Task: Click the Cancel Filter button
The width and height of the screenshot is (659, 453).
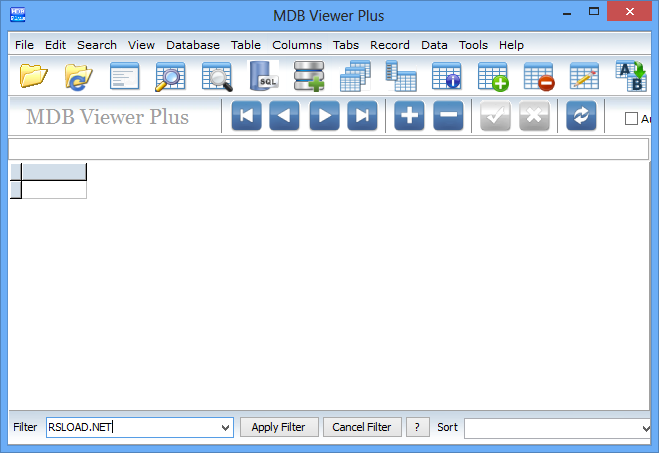Action: (362, 427)
